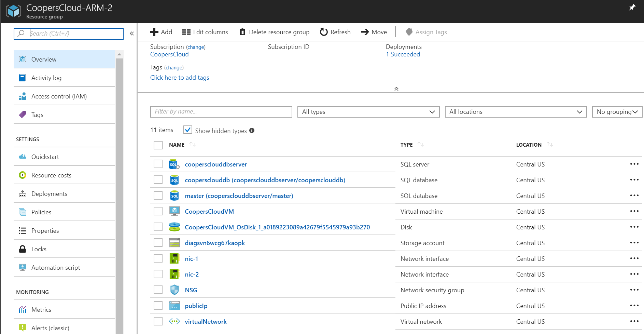Click the SQL database icon for coopersclouddb
The image size is (644, 334).
click(x=174, y=180)
